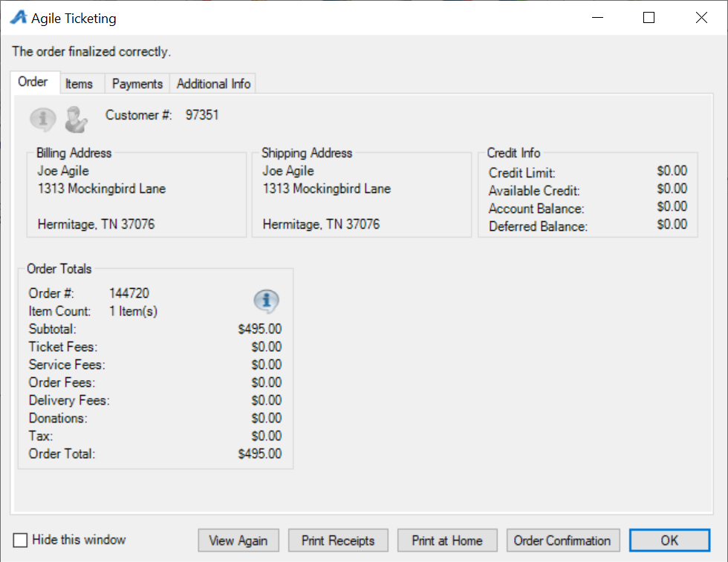Click the Agile Ticketing logo icon
The image size is (728, 562).
[19, 18]
